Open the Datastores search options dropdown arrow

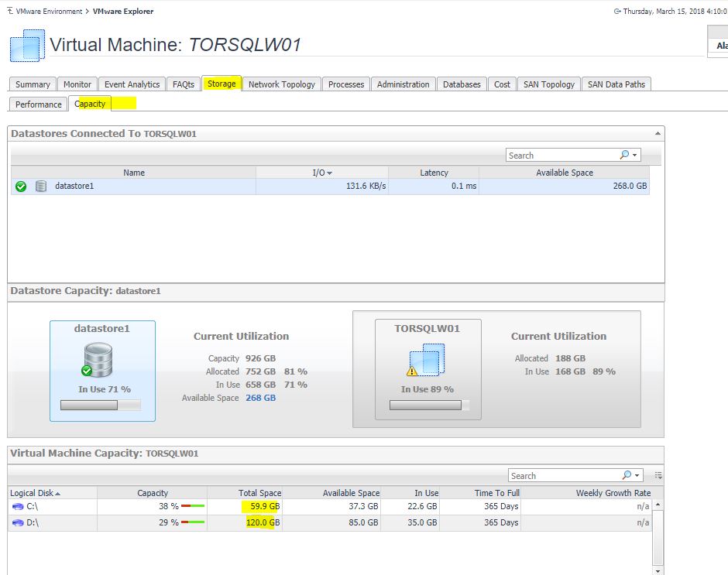(635, 155)
